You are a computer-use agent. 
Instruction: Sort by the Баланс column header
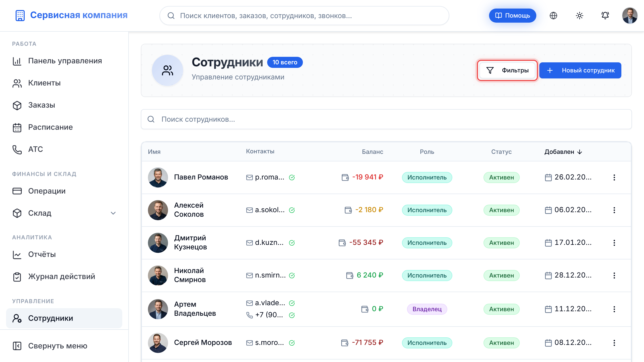373,152
